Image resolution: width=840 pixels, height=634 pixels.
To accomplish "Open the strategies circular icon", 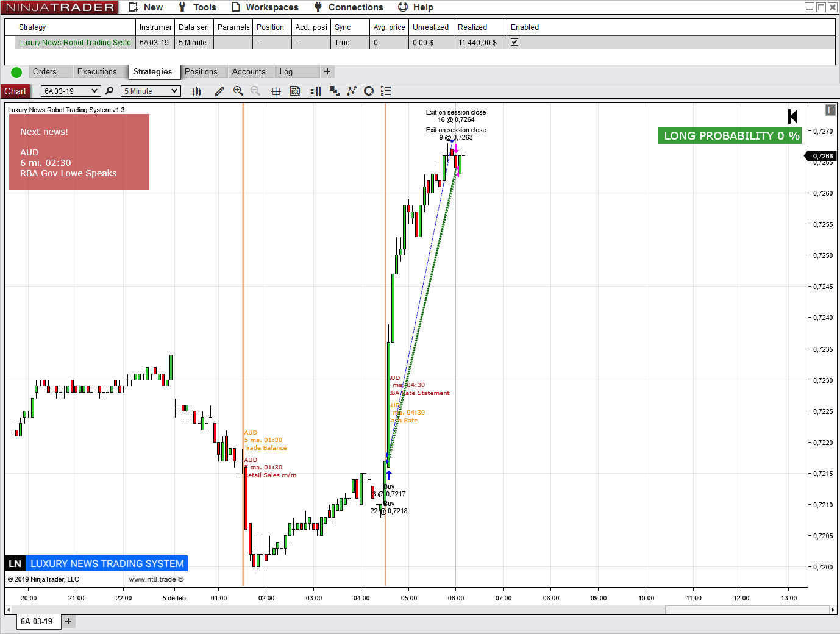I will [369, 91].
